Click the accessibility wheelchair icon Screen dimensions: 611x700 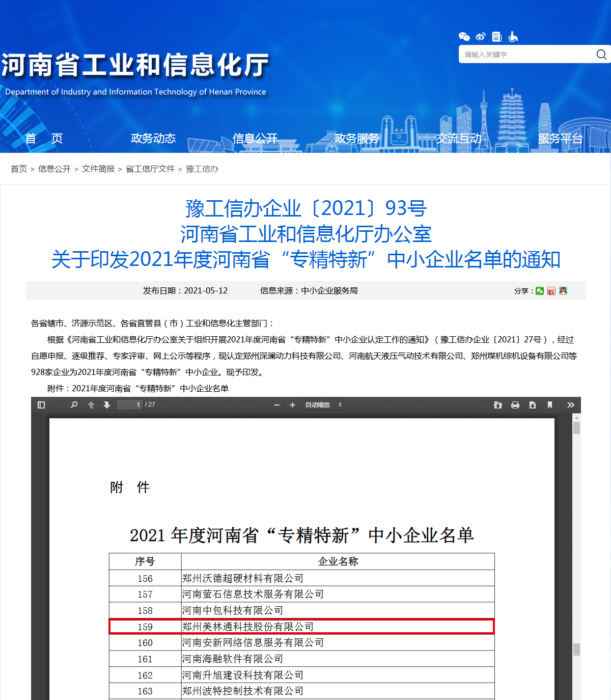click(513, 37)
